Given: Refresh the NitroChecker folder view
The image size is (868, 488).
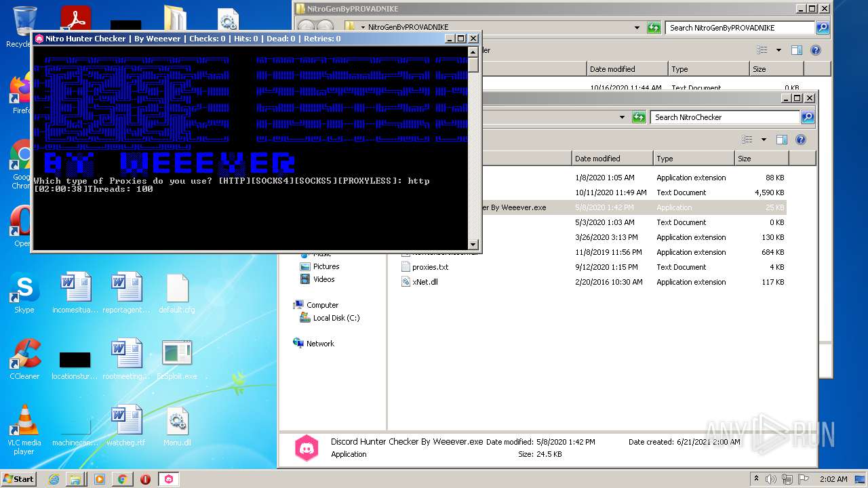Looking at the screenshot, I should tap(639, 117).
